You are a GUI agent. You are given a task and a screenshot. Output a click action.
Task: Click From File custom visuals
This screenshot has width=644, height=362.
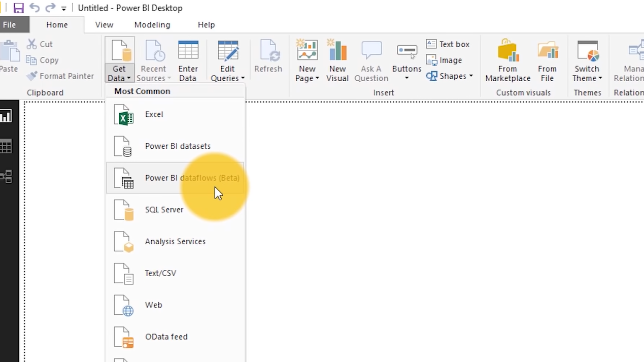(547, 60)
